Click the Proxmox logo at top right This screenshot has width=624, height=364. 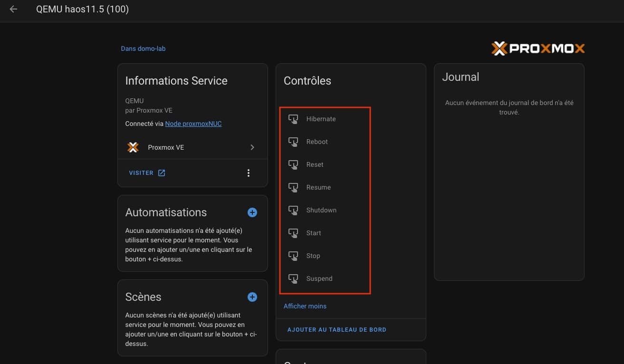(x=538, y=48)
